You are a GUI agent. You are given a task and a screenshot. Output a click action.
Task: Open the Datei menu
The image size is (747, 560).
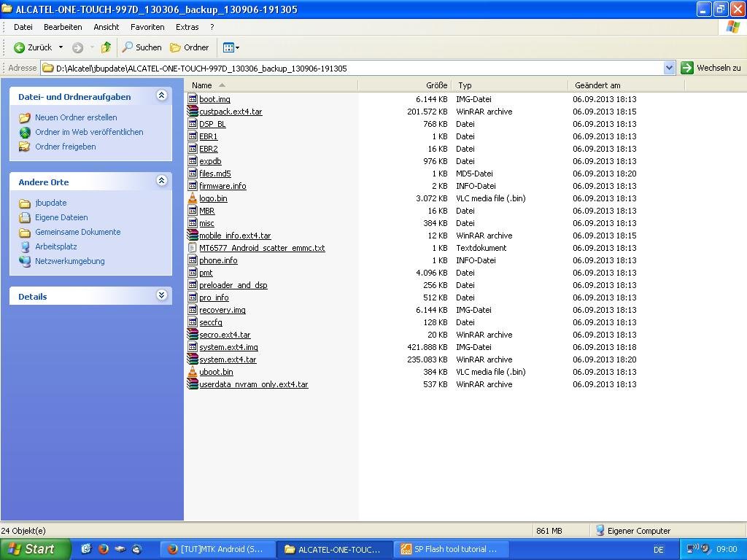pos(23,27)
